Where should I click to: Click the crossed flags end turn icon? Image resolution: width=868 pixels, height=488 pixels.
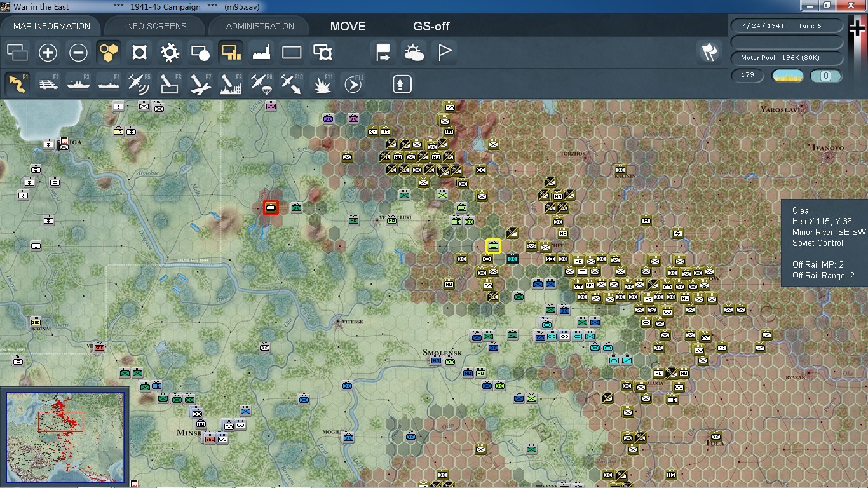(709, 53)
